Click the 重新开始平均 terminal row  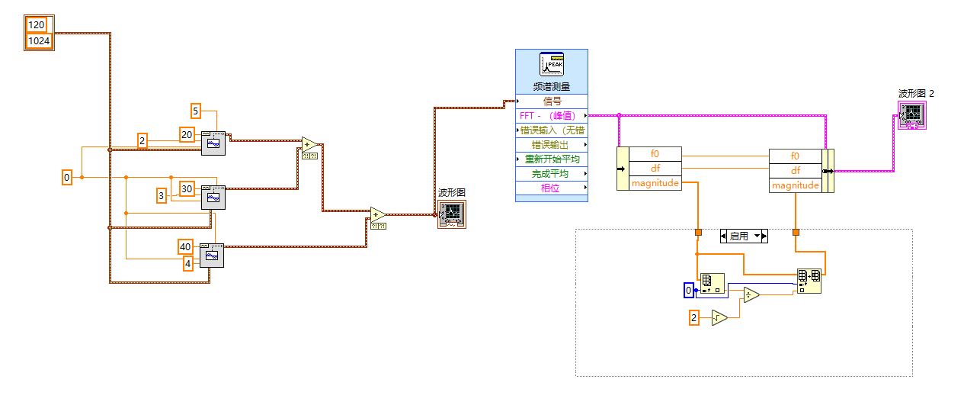552,159
